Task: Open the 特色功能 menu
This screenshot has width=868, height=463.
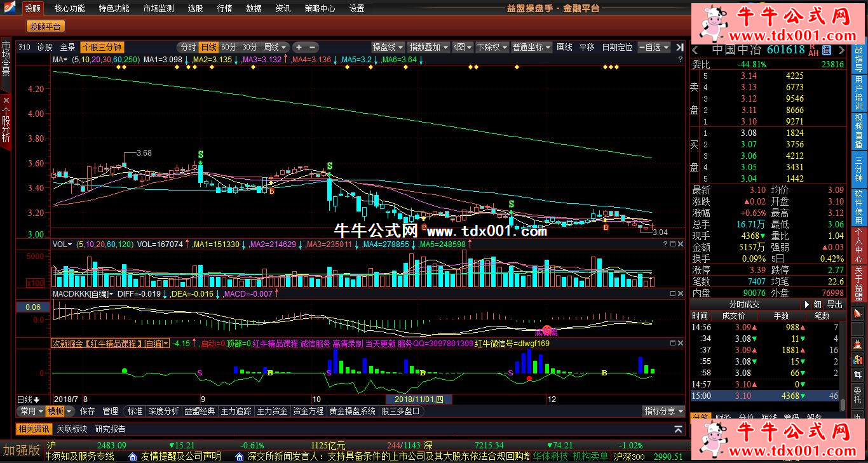Action: [114, 9]
